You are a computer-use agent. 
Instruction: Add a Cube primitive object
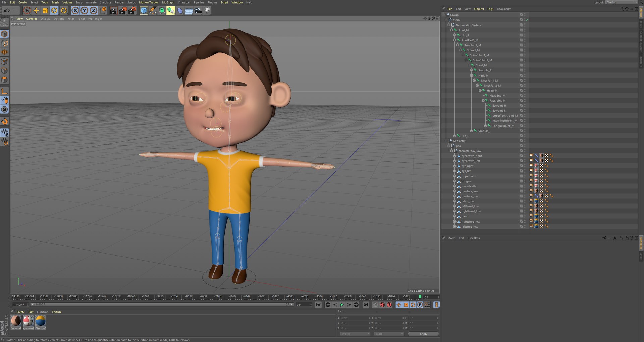tap(144, 11)
